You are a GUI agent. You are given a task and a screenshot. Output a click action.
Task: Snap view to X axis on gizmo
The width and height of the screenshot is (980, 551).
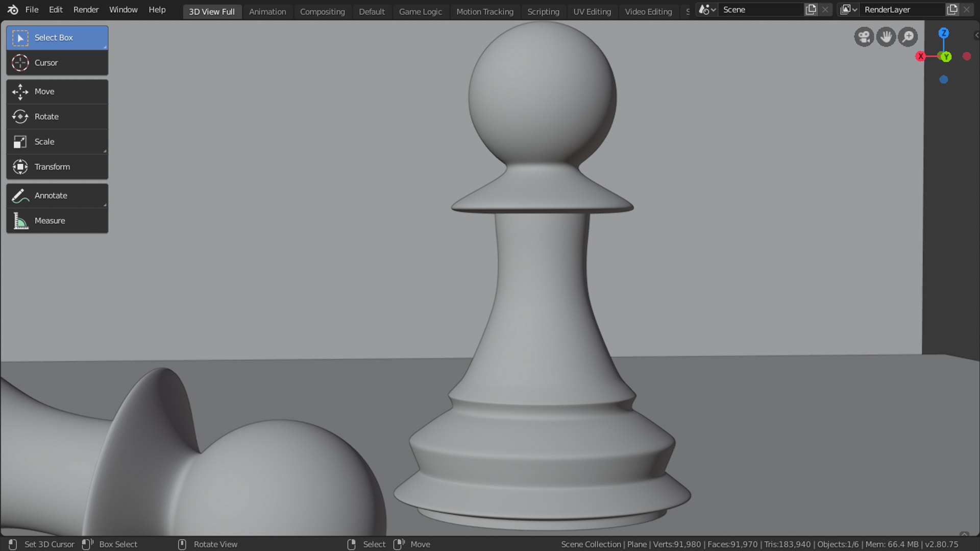tap(921, 56)
